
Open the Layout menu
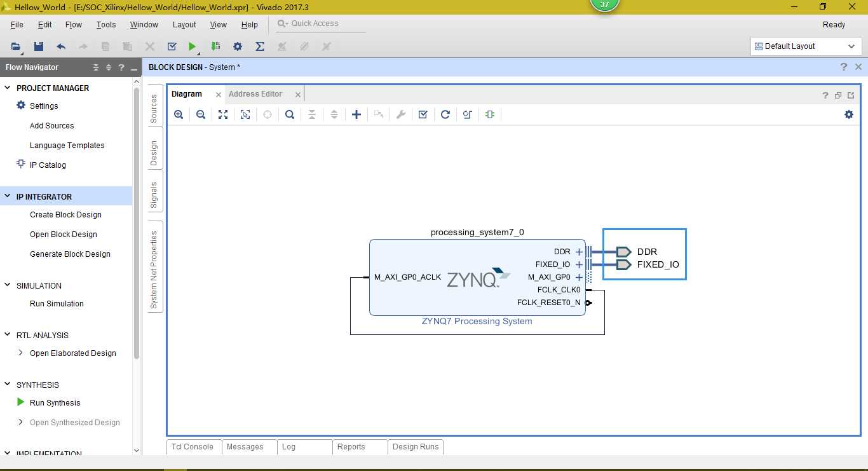point(184,25)
